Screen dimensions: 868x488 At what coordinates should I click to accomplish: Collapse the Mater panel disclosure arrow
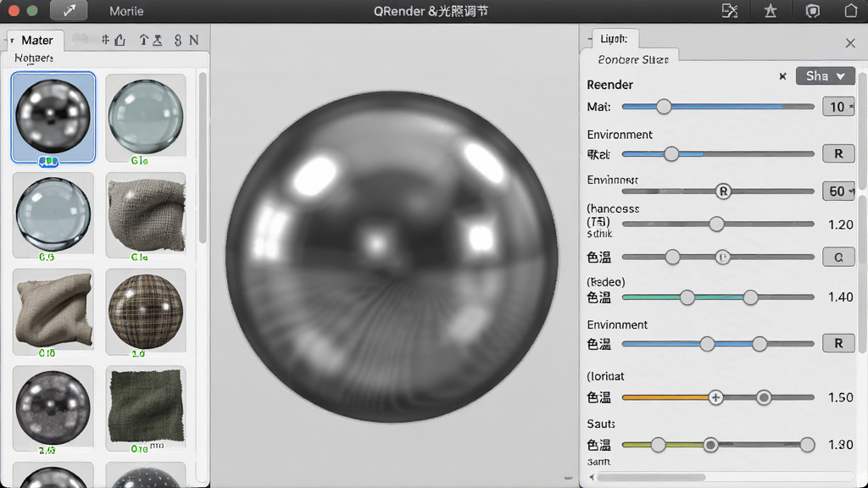point(12,41)
